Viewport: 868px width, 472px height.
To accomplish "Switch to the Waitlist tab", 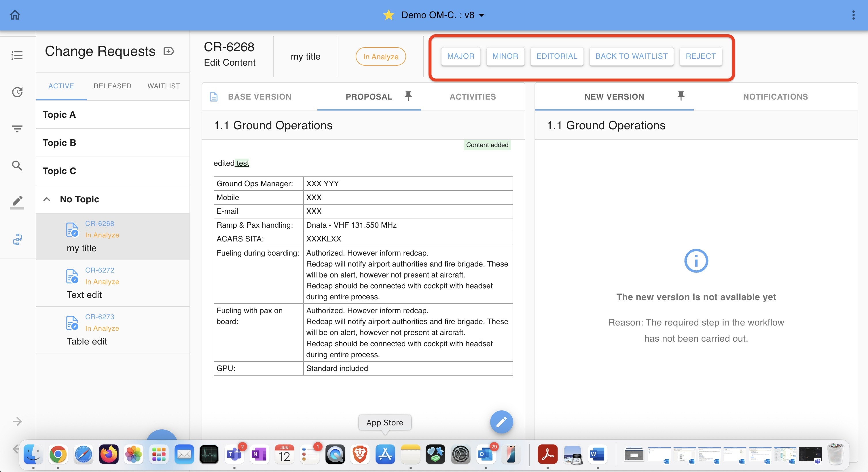I will 163,86.
